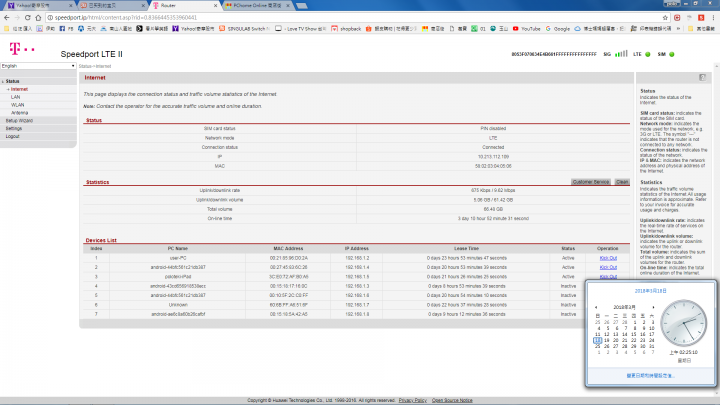720x405 pixels.
Task: Click the red G extension icon
Action: coord(677,17)
